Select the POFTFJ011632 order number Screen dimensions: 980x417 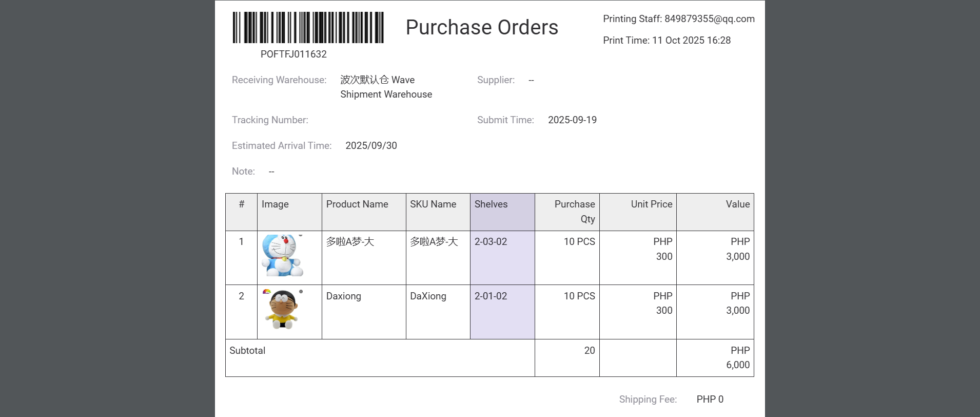tap(293, 54)
